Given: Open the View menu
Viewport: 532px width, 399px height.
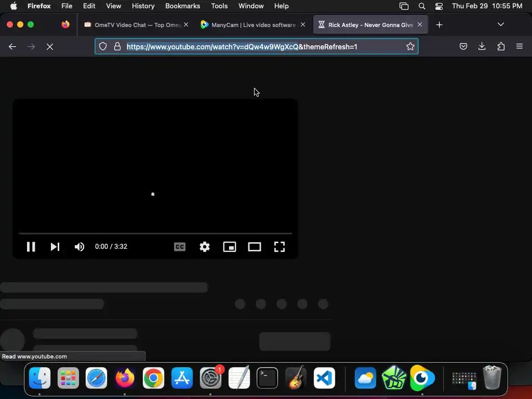Looking at the screenshot, I should coord(113,6).
